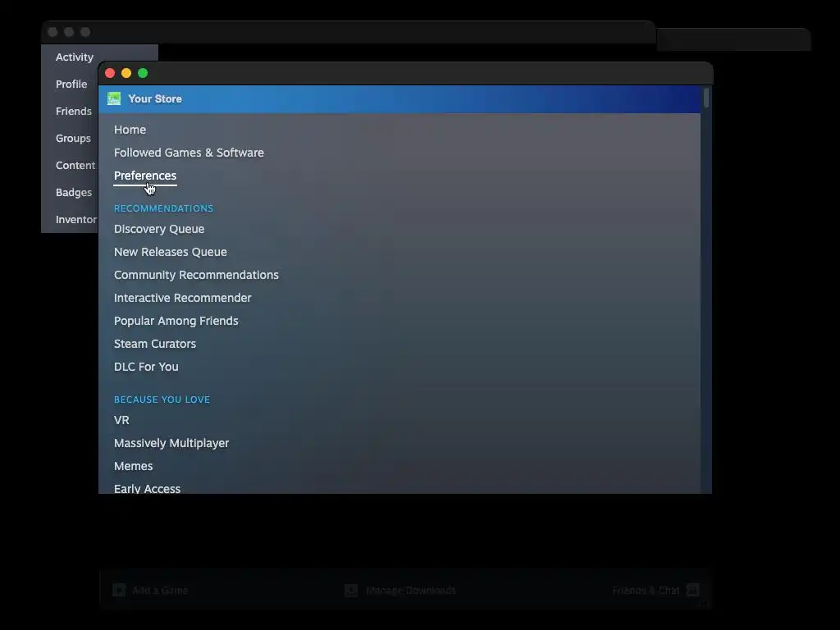Click the store page vertical scrollbar
Screen dimensions: 840x630
tap(706, 98)
